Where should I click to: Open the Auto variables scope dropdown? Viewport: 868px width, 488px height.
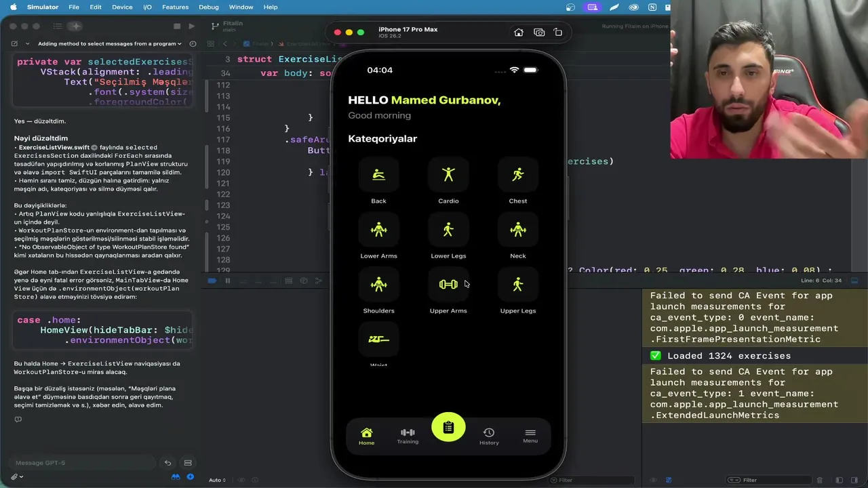217,480
